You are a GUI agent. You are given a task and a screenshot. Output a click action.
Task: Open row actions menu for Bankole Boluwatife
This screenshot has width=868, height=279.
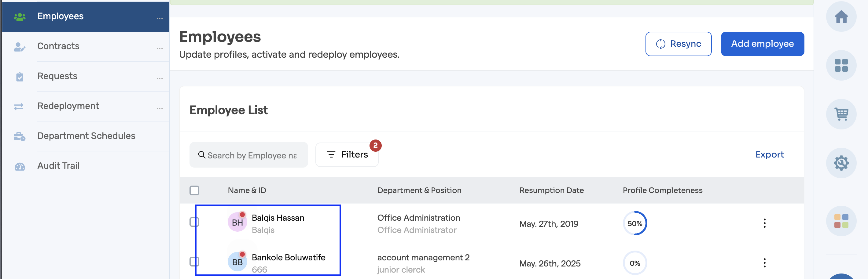click(764, 263)
